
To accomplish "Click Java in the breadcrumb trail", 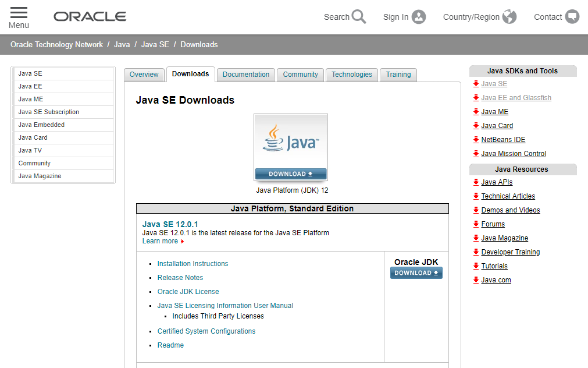I will 122,44.
